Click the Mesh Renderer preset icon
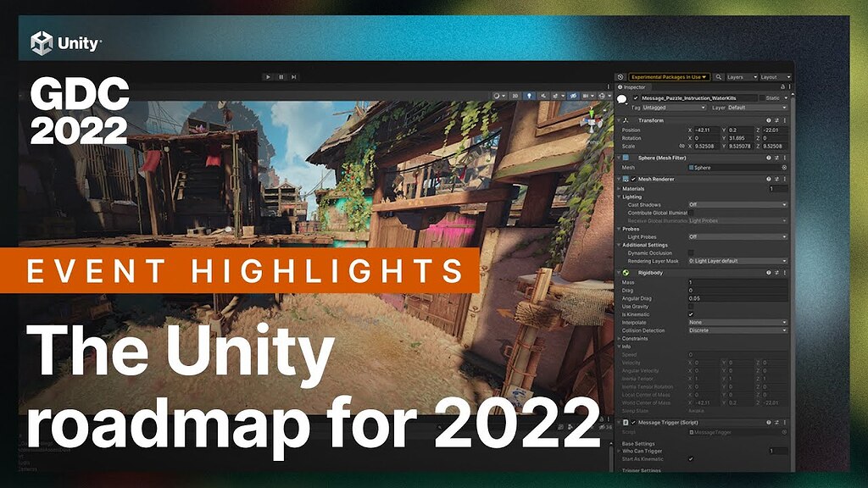 (777, 179)
